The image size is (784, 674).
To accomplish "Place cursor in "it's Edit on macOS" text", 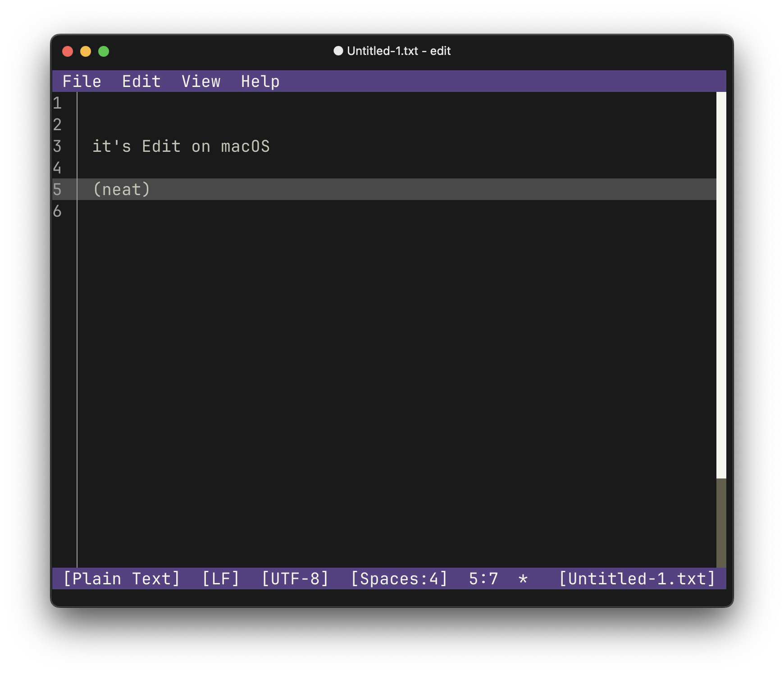I will tap(181, 146).
